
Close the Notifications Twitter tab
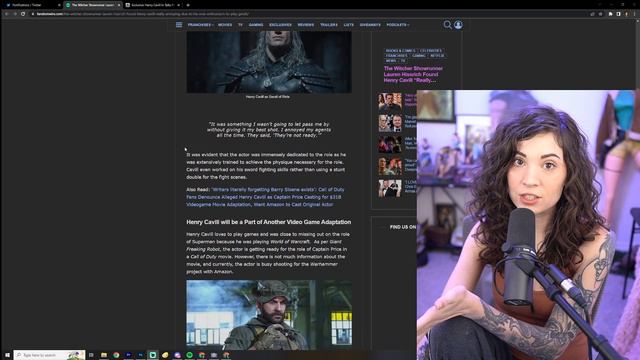tap(59, 5)
